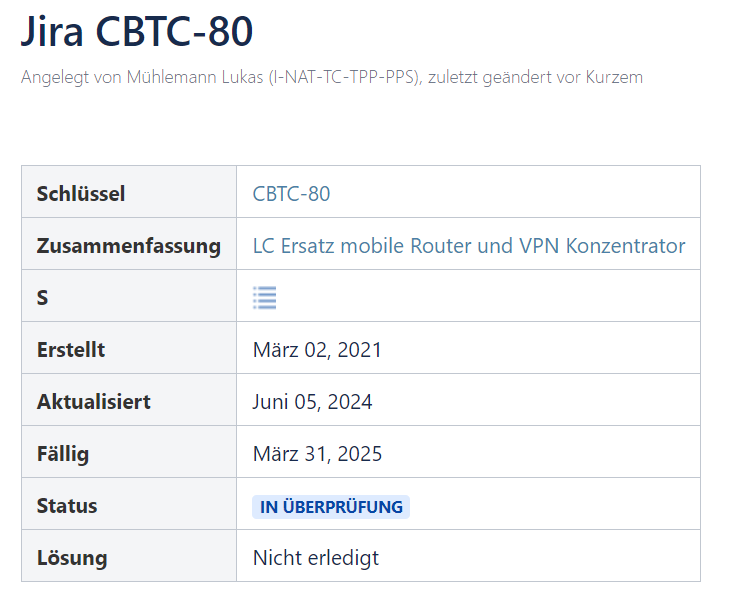
Task: Select the Status header cell
Action: (x=129, y=504)
